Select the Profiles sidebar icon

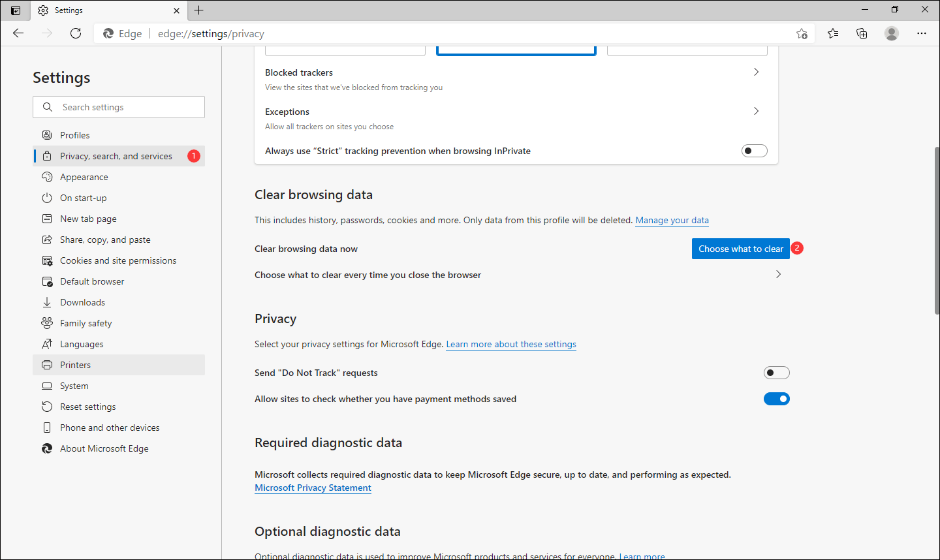(46, 134)
